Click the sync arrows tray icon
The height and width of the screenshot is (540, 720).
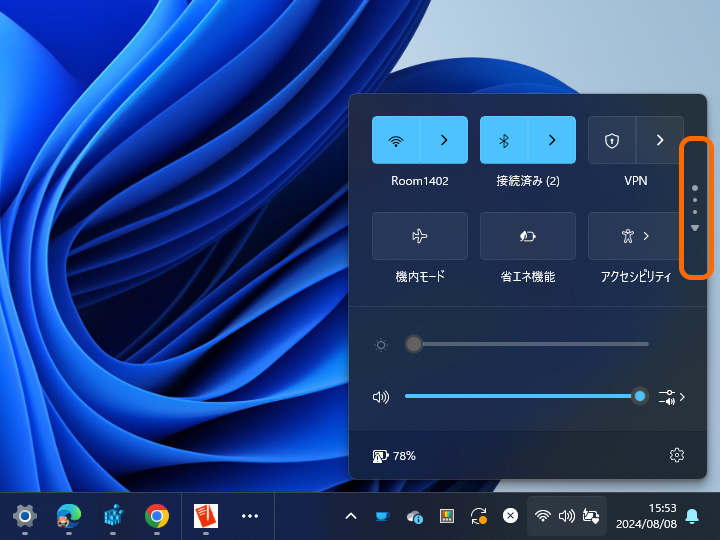tap(478, 516)
